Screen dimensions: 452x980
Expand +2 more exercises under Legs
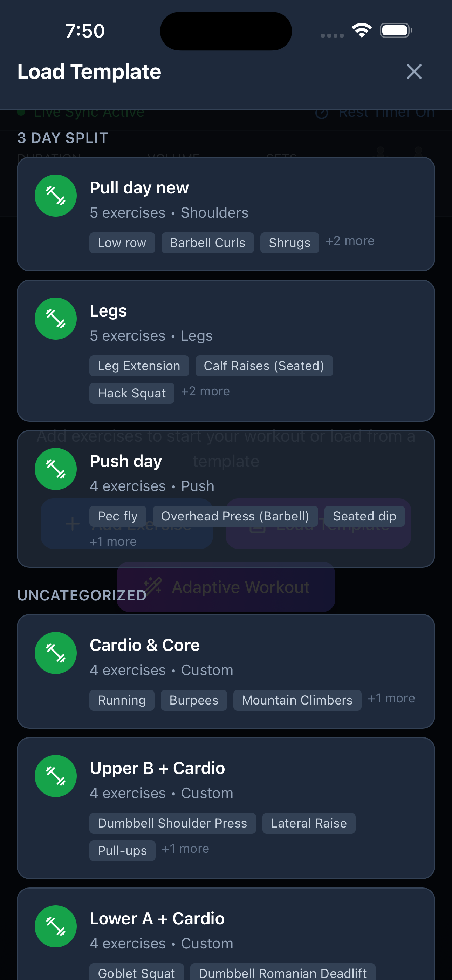(205, 391)
